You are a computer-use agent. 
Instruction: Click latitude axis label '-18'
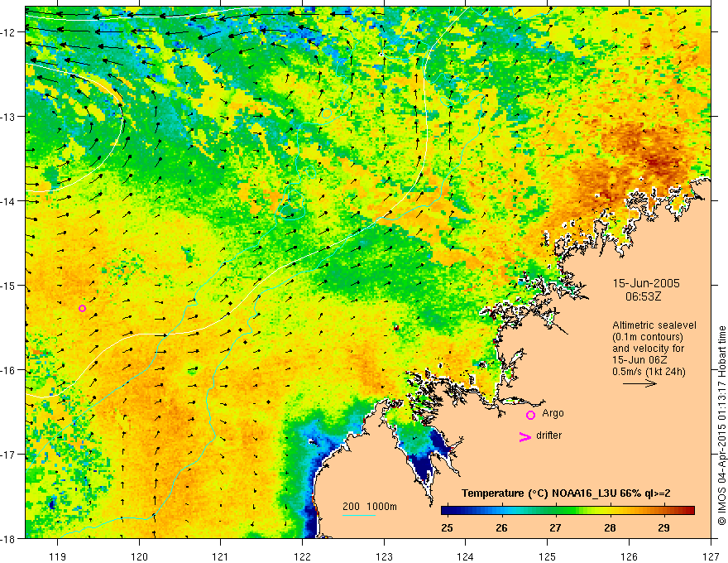8,538
